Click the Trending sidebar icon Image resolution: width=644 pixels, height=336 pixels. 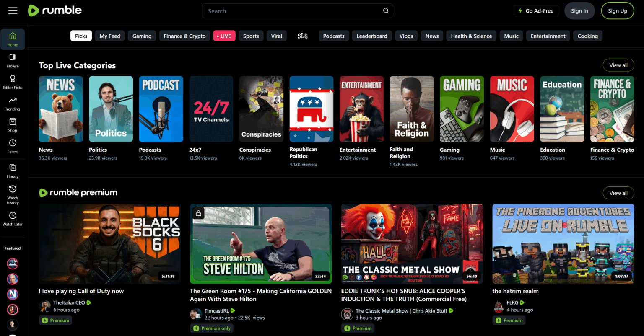point(12,103)
